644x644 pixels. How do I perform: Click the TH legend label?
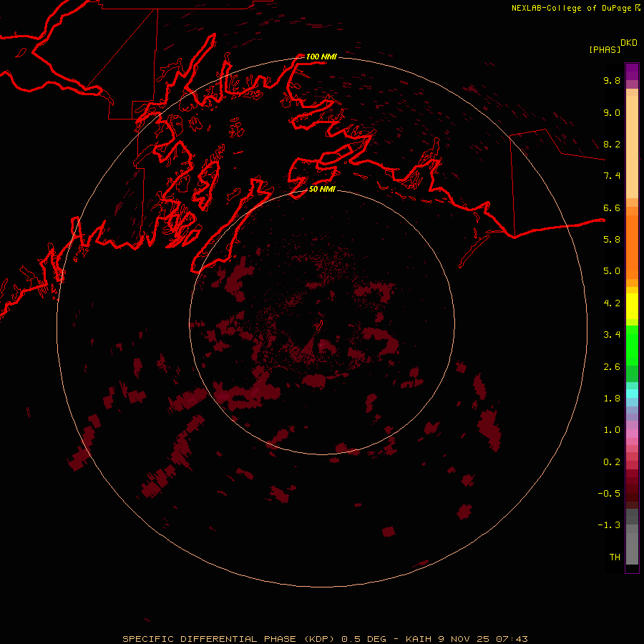615,557
